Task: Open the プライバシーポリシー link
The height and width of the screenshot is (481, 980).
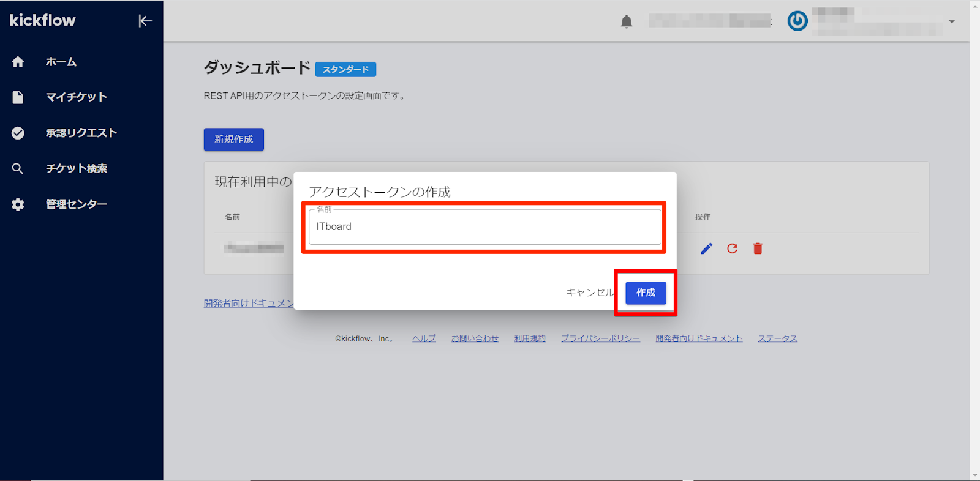Action: point(600,338)
